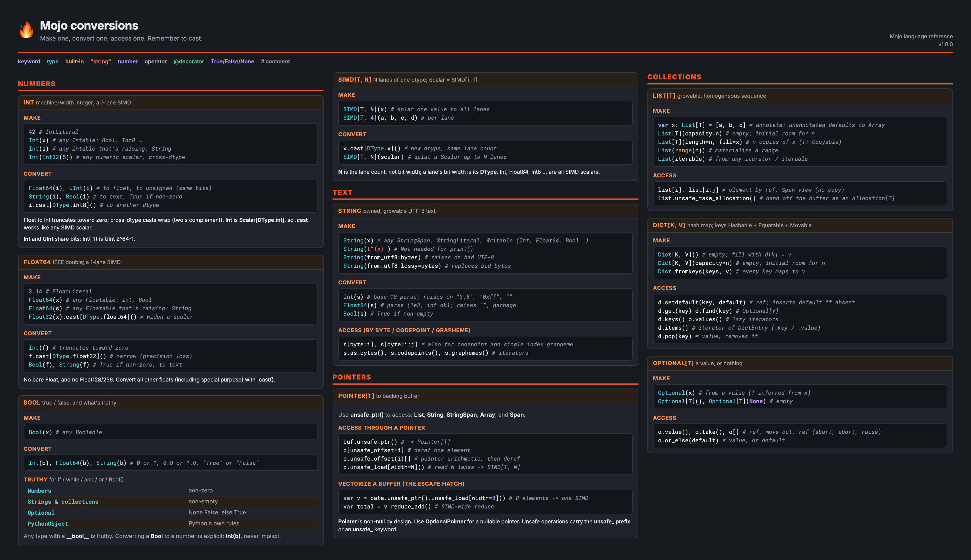Click the 'String(from_utf8_lossy=bytes)' code line
971x560 pixels.
click(x=427, y=266)
